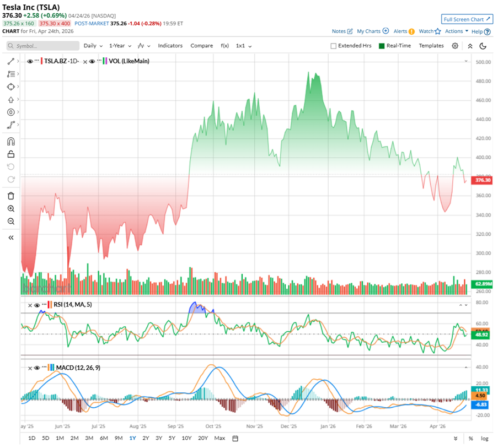The width and height of the screenshot is (498, 448).
Task: Click the double up-chevron collapse icon
Action: click(470, 46)
